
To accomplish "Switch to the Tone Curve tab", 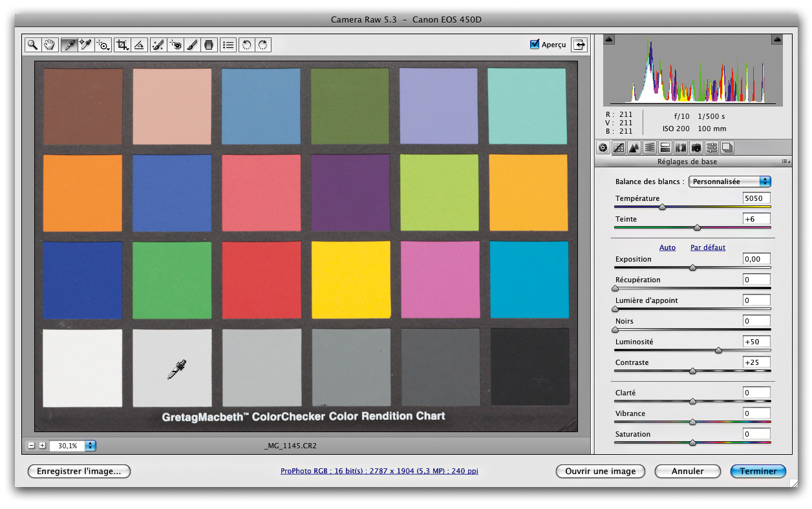I will (618, 148).
